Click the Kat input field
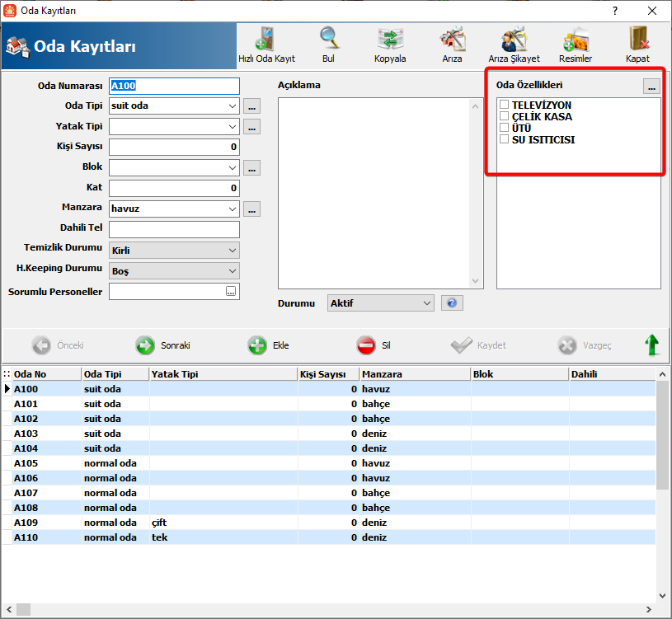672x619 pixels. coord(174,188)
